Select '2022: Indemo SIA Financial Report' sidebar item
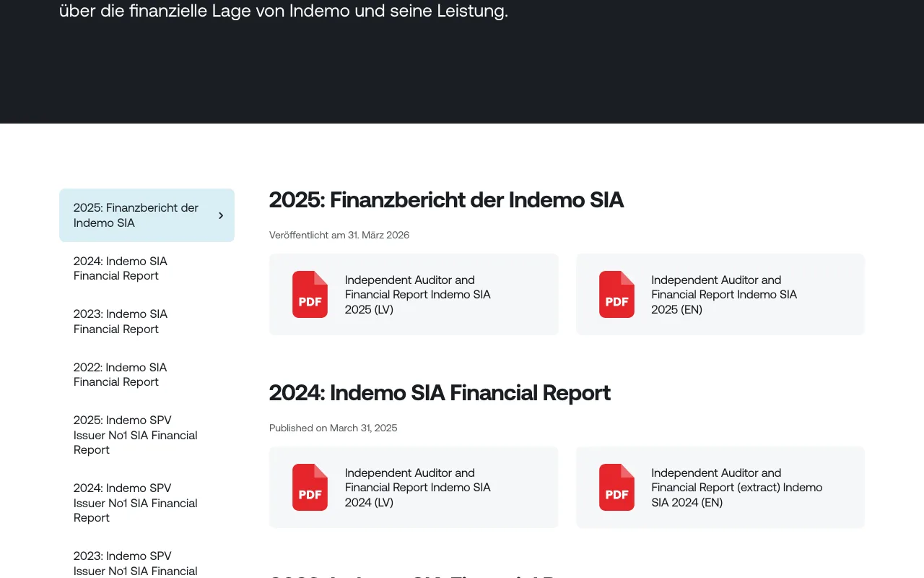Viewport: 924px width, 578px height. (147, 374)
